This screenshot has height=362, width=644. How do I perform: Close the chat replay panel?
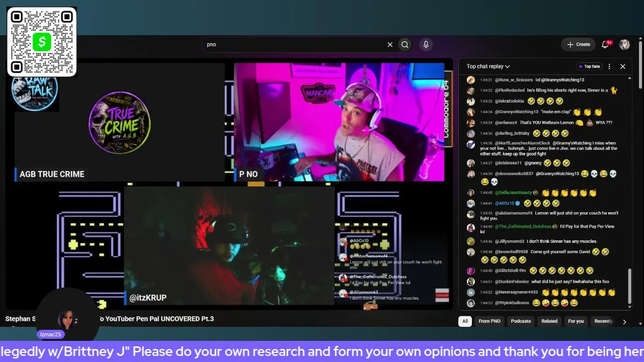(623, 66)
